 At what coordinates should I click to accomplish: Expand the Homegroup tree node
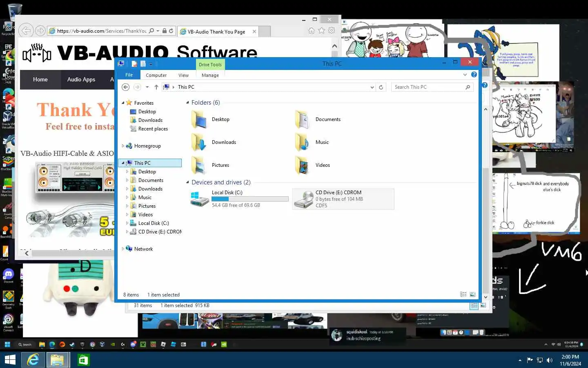click(x=123, y=146)
